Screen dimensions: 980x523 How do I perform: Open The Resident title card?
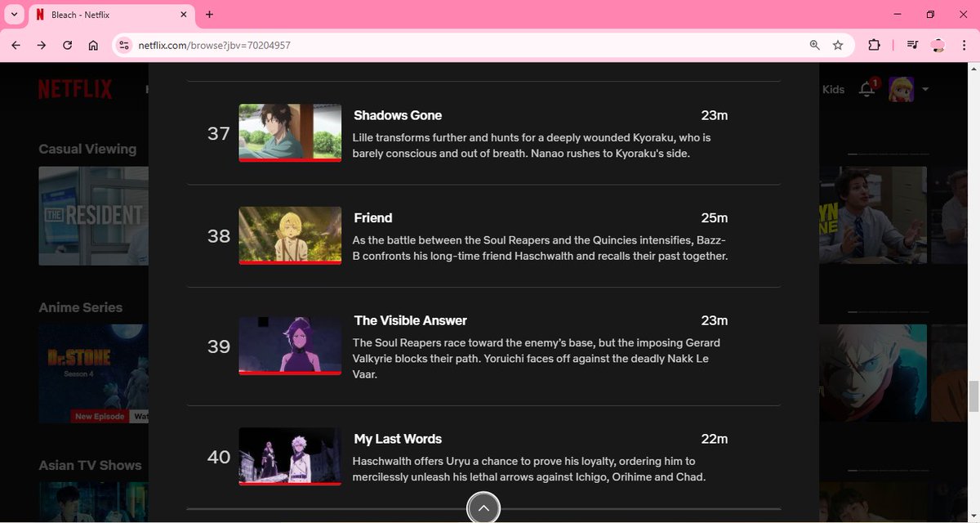(x=93, y=216)
